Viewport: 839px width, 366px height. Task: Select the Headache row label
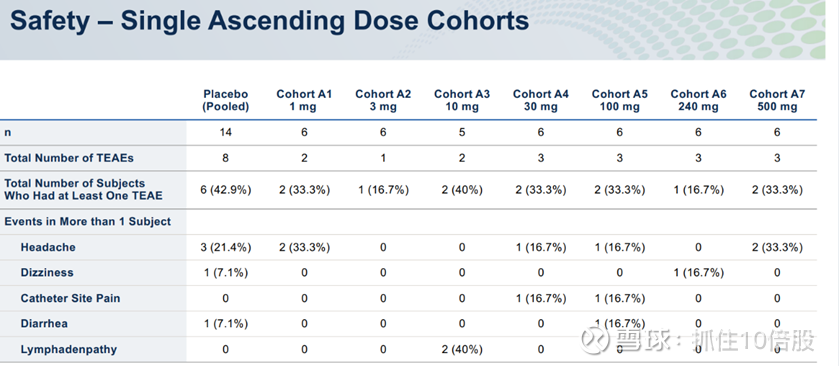point(48,247)
